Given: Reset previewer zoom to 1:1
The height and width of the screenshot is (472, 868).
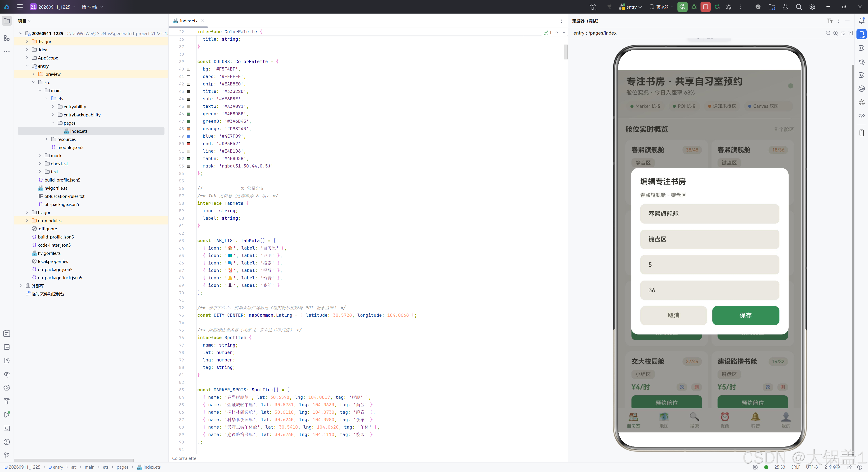Looking at the screenshot, I should coord(850,33).
